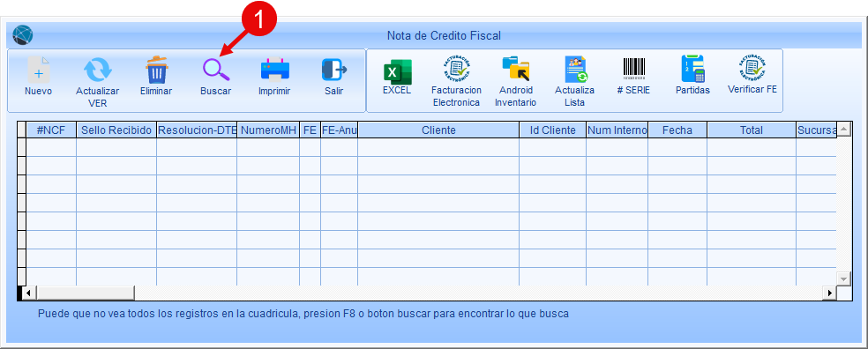868x349 pixels.
Task: Click the Cliente column header
Action: point(438,130)
